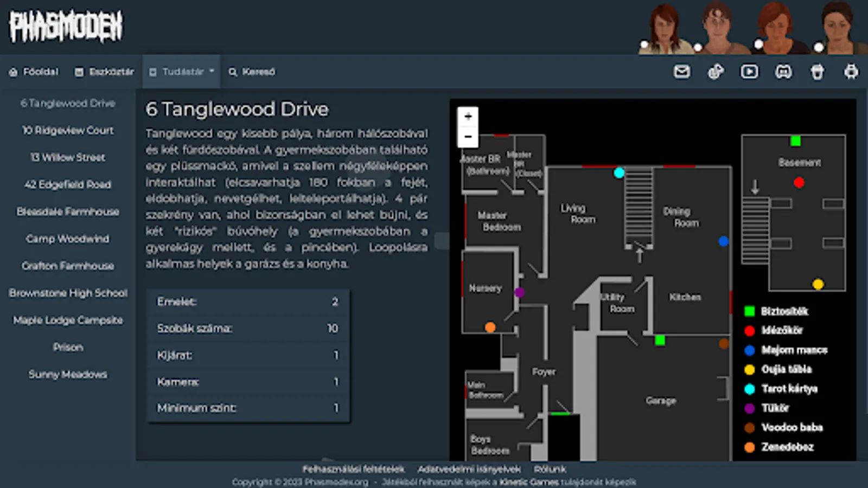The image size is (868, 488).
Task: Click the yellow Ouija board marker in Basement
Action: [818, 284]
